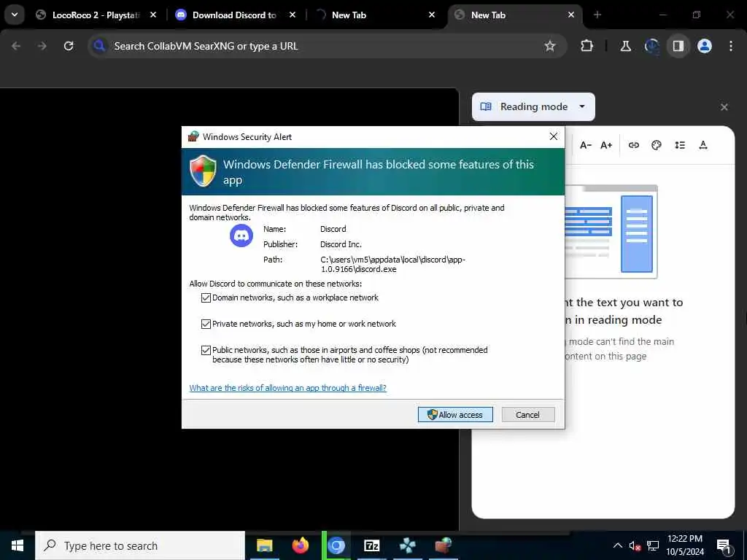Open reading mode color theme palette
Screen dimensions: 747x560
(x=657, y=145)
